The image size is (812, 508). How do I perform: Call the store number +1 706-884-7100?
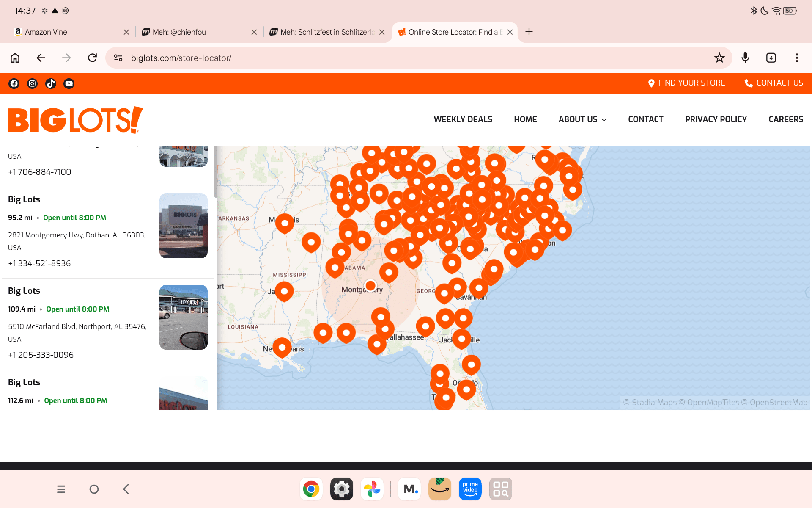click(39, 172)
